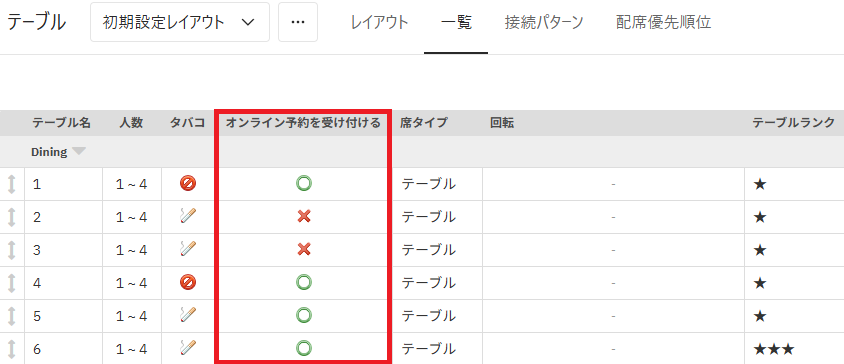The height and width of the screenshot is (364, 844).
Task: Click the 1~4 capacity cell for table 6
Action: click(x=131, y=349)
